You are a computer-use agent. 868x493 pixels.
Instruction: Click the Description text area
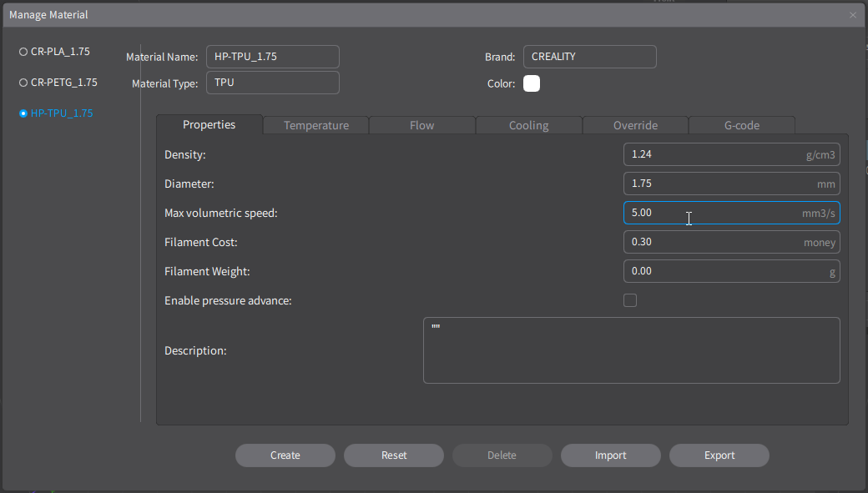632,350
